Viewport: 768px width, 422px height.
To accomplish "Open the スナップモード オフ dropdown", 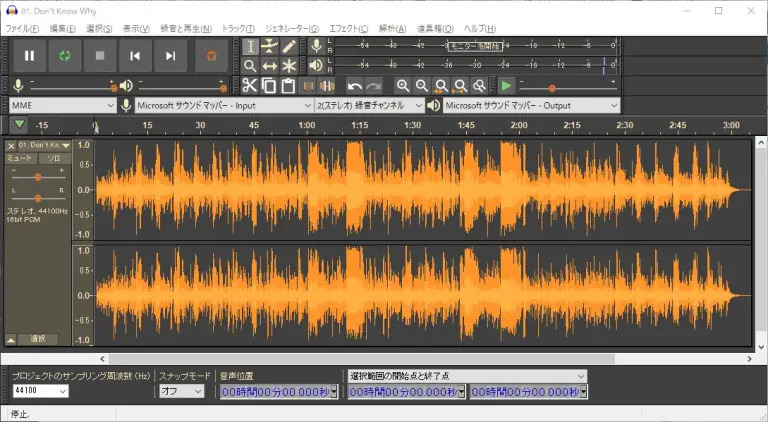I will click(x=182, y=391).
